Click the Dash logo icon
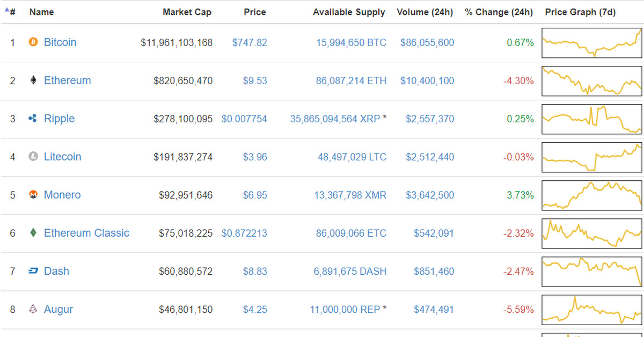This screenshot has height=337, width=644. click(33, 271)
